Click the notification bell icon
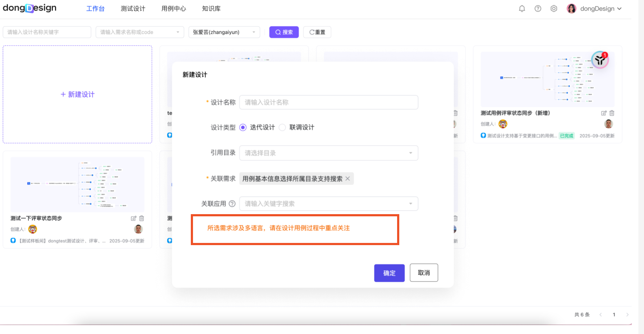The height and width of the screenshot is (334, 644). click(x=522, y=9)
